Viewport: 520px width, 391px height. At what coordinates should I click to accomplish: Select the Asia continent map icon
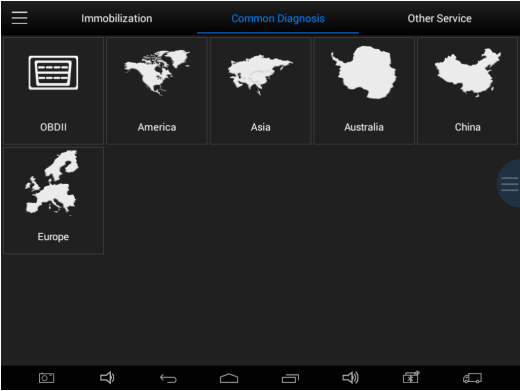point(260,75)
